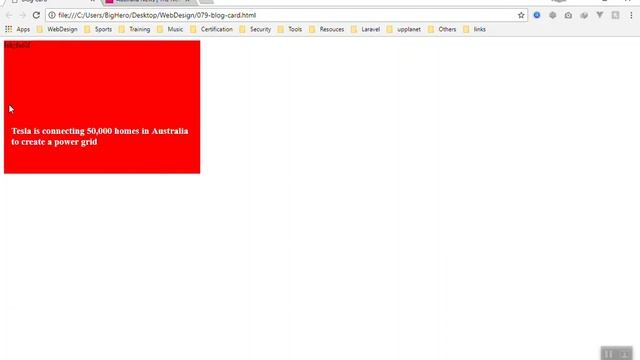Switch to the second browser tab
Viewport: 640px width, 360px height.
[x=148, y=1]
